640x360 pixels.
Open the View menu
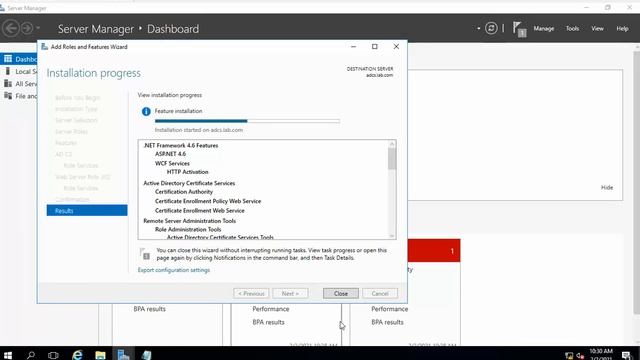click(597, 29)
